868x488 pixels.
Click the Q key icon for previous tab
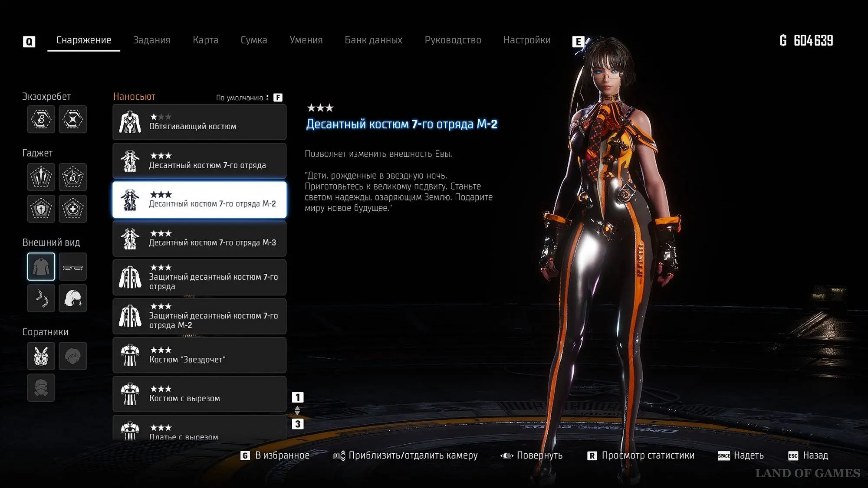(29, 42)
